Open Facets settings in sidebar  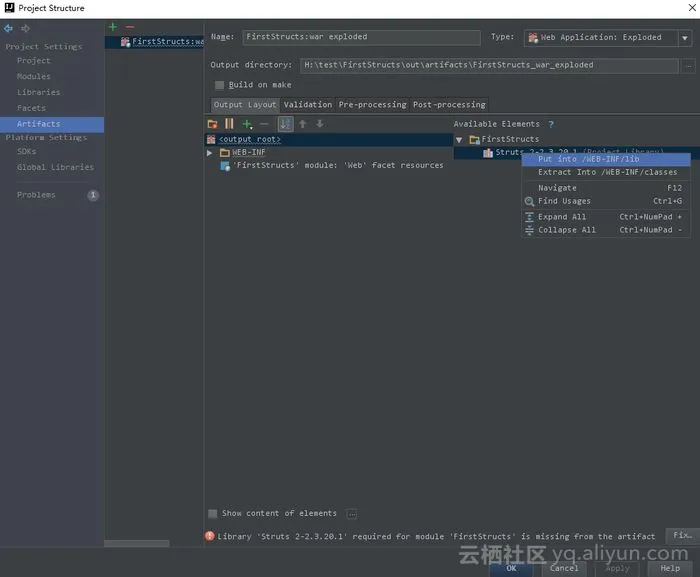click(x=31, y=108)
